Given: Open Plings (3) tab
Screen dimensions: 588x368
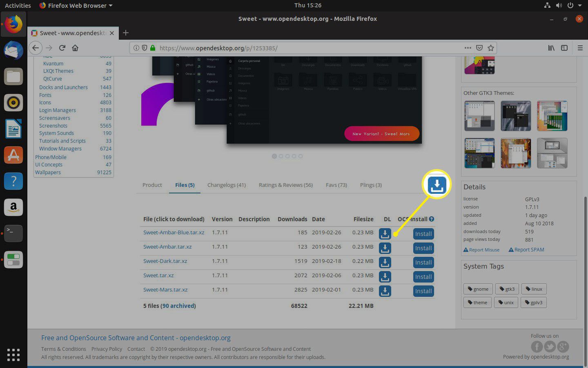Looking at the screenshot, I should 371,185.
